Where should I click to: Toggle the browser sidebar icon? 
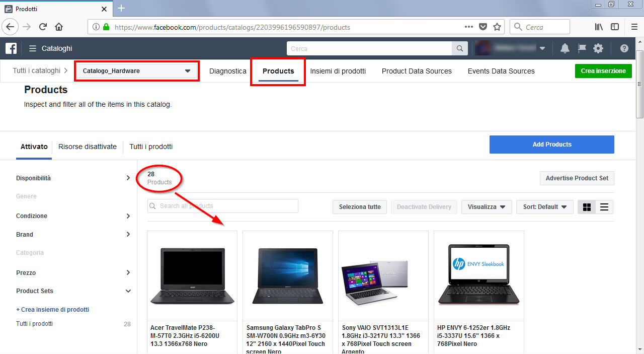click(615, 27)
